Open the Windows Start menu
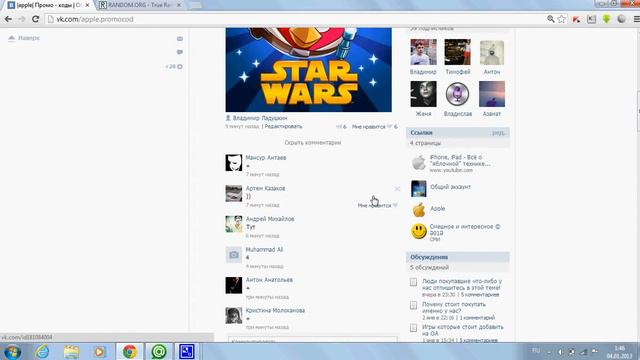 [12, 351]
